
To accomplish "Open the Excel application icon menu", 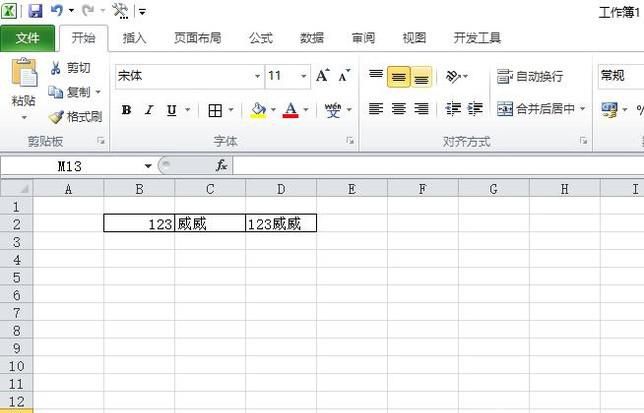I will coord(9,11).
